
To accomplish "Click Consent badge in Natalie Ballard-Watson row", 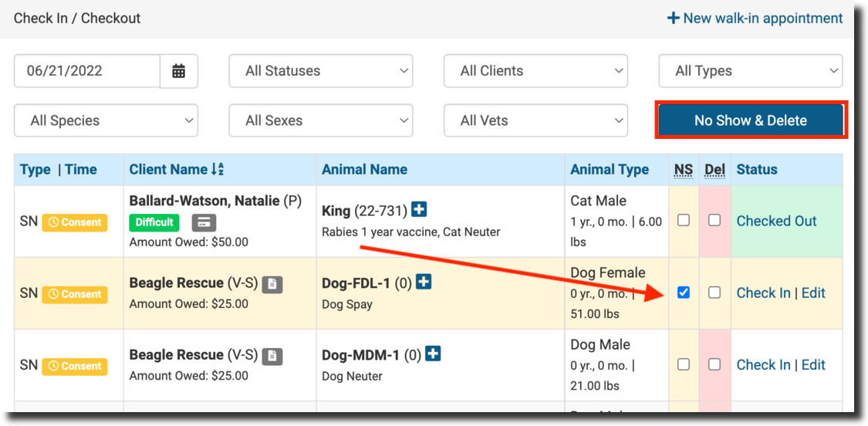I will pos(75,222).
